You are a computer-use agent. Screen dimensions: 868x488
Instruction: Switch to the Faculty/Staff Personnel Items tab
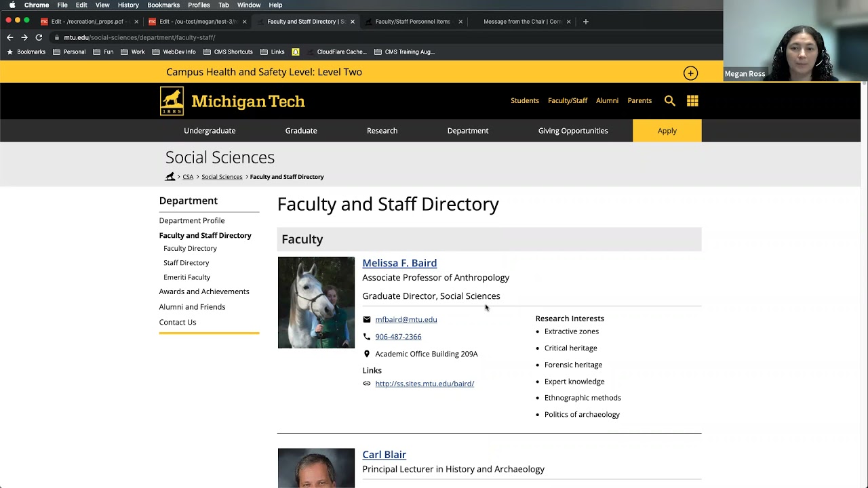click(x=412, y=22)
